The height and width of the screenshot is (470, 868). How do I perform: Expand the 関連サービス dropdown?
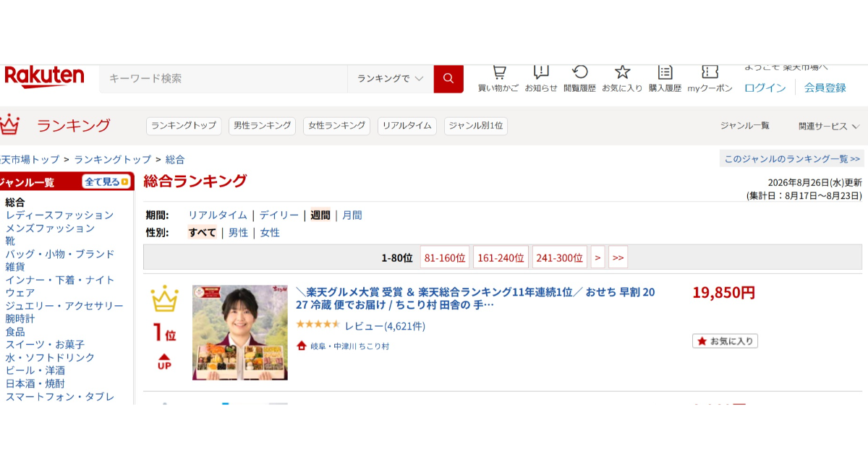coord(829,126)
